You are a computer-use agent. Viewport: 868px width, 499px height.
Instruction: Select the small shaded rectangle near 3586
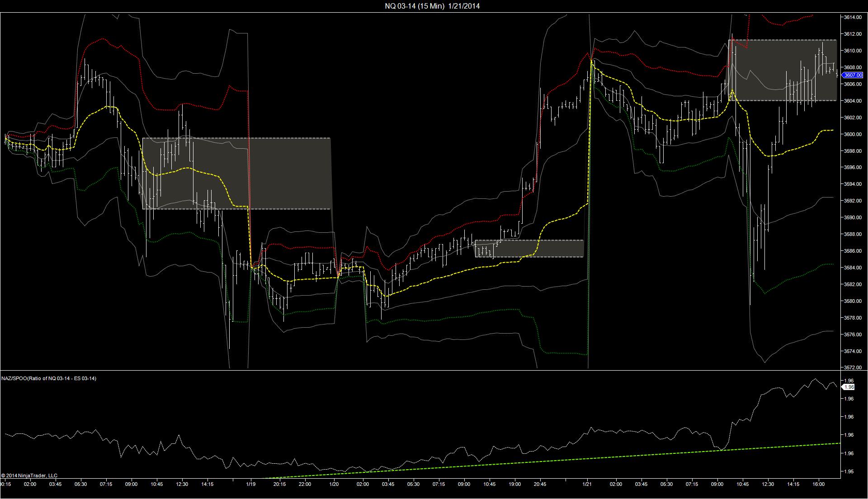(529, 249)
